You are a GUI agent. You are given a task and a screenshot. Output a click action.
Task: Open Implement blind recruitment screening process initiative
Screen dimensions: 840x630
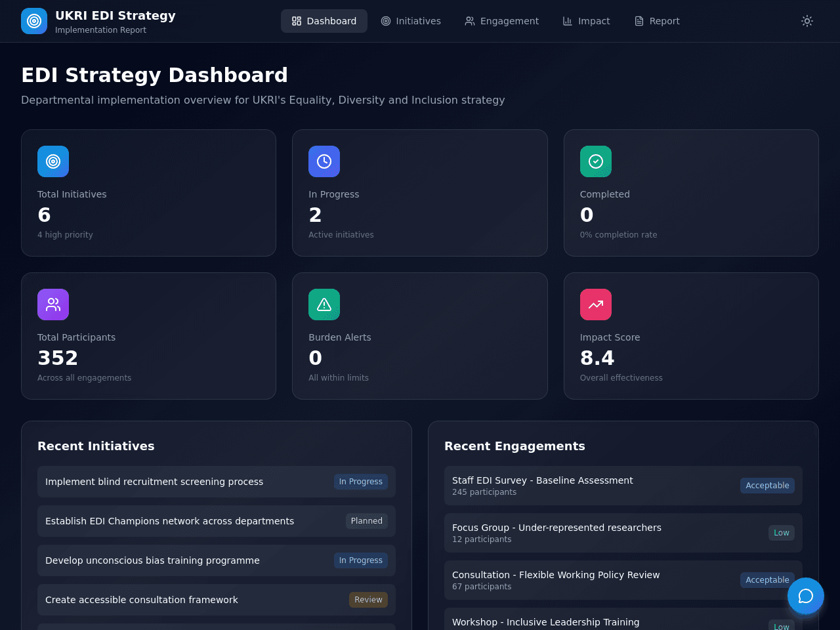pyautogui.click(x=217, y=482)
